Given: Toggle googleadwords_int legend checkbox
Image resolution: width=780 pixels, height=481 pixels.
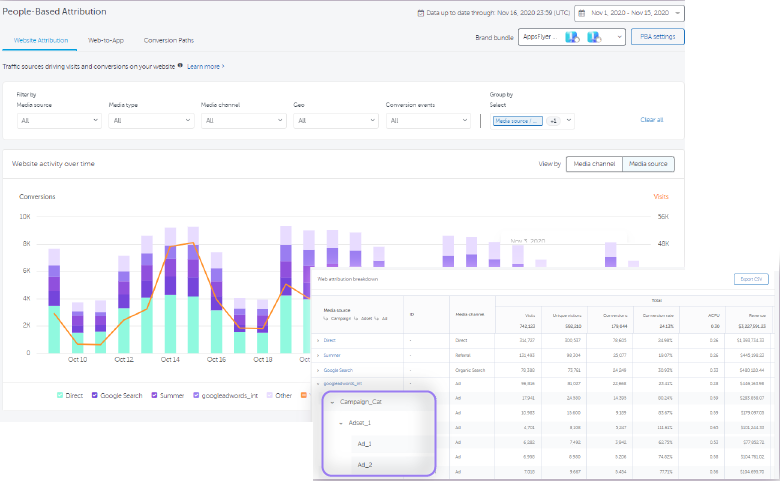Looking at the screenshot, I should click(197, 395).
